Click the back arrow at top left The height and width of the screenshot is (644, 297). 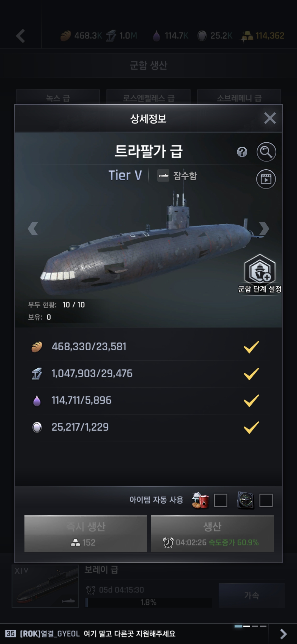coord(21,36)
